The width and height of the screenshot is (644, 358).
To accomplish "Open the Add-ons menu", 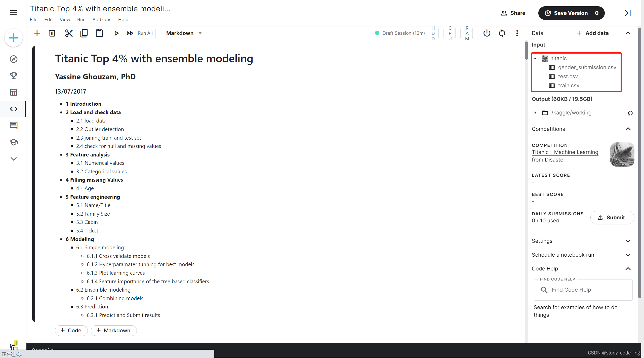I will 102,19.
